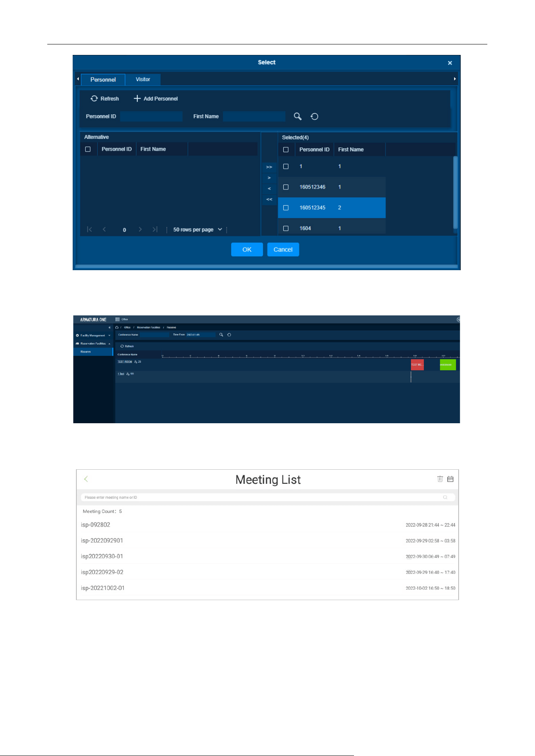
Task: Click the Facility Management gear icon
Action: [77, 336]
